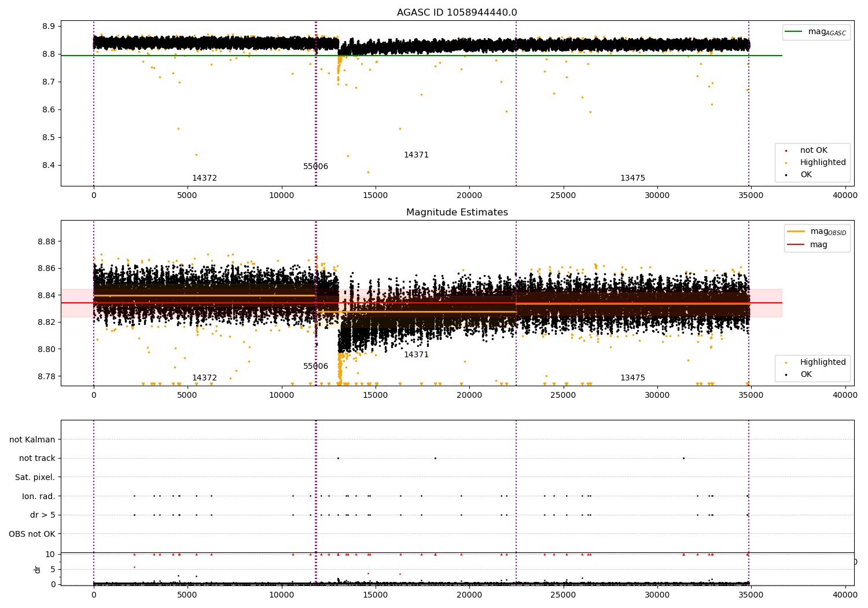Click obsid label 14372 in Magnitude Estimates plot
The height and width of the screenshot is (608, 868).
click(204, 378)
